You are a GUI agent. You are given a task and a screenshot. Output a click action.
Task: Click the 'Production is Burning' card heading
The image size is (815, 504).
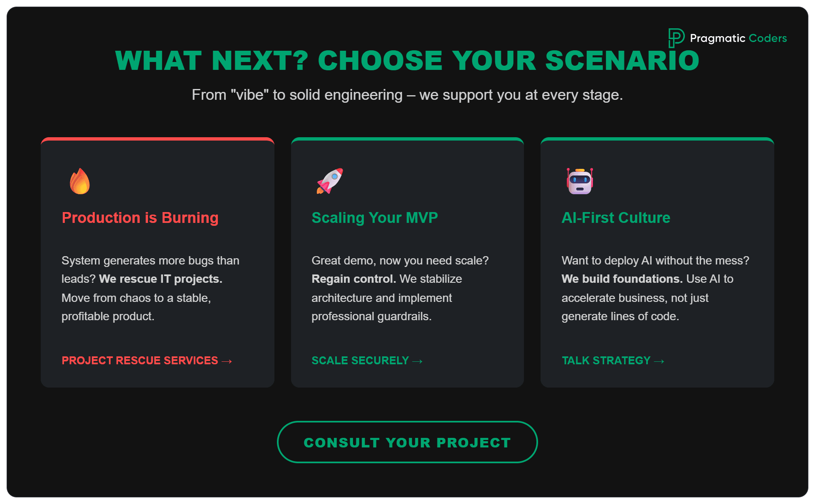[140, 217]
